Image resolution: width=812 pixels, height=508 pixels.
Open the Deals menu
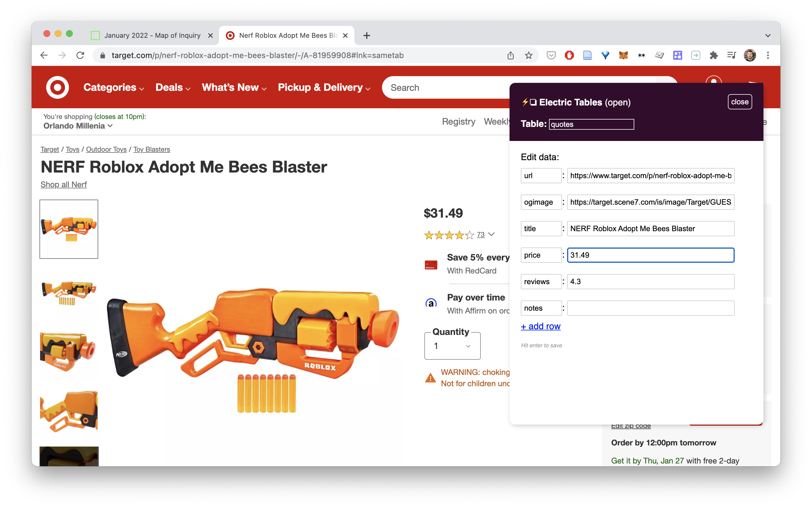173,87
